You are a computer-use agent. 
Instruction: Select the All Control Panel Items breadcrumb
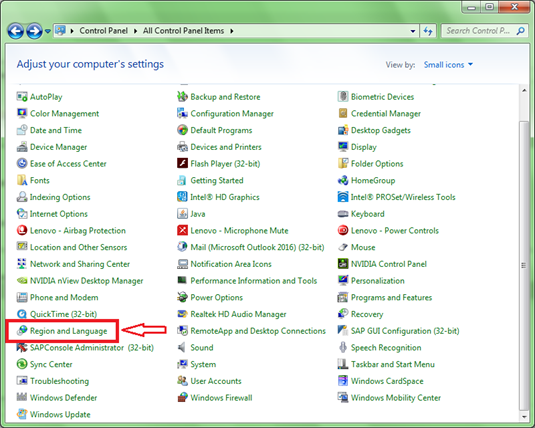184,31
